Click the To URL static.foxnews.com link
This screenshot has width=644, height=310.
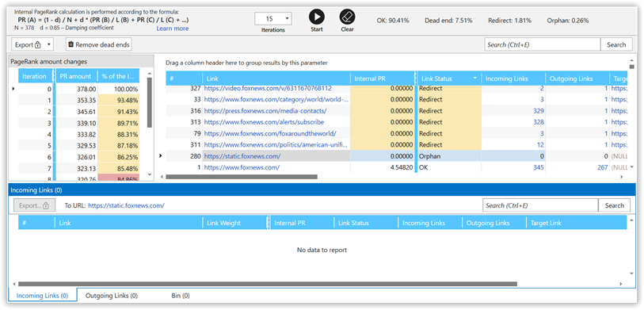(x=126, y=205)
